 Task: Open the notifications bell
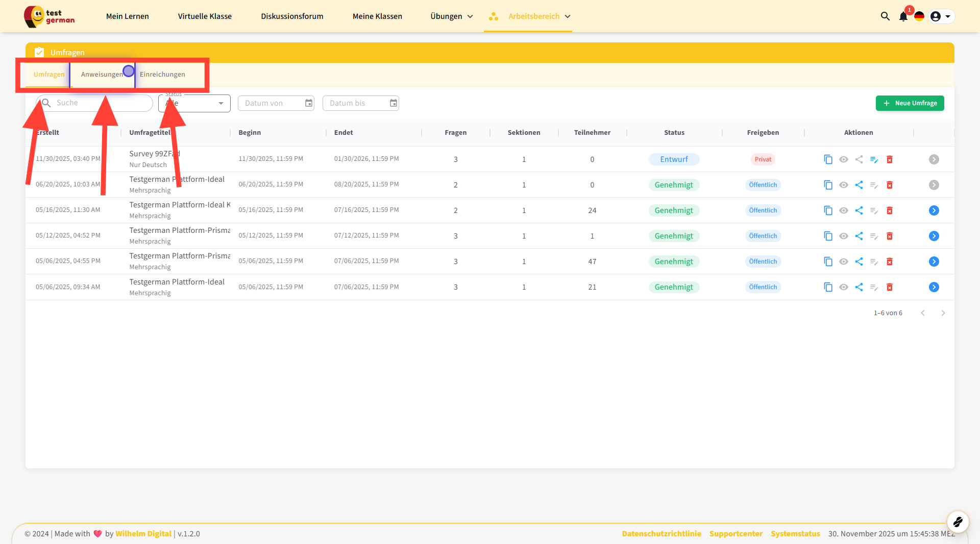tap(903, 16)
